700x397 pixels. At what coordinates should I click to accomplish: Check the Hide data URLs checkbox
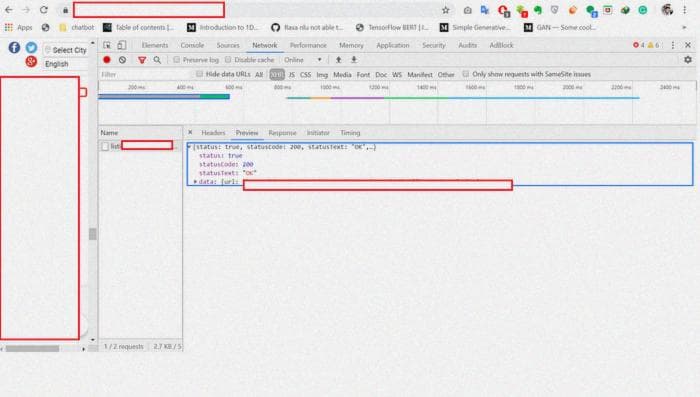click(200, 74)
